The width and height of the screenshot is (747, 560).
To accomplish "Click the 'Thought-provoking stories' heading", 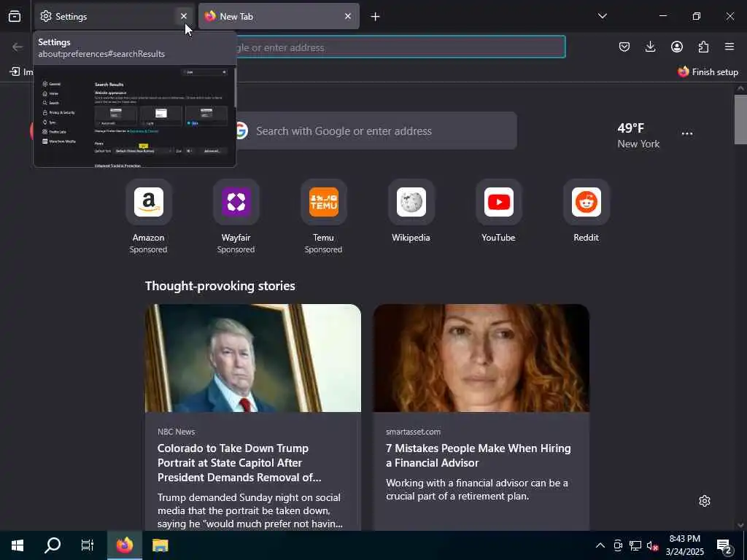I will click(220, 286).
